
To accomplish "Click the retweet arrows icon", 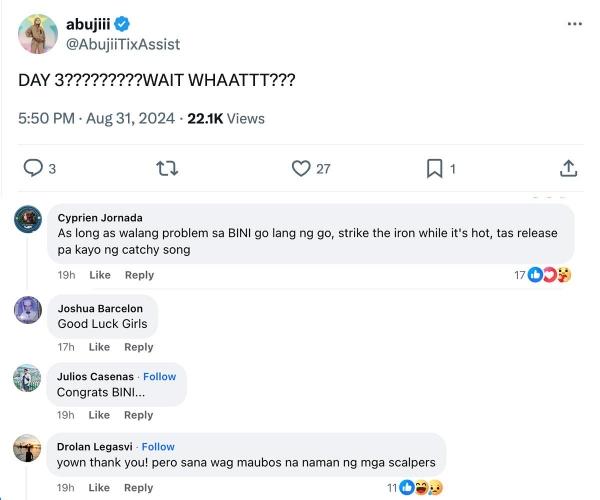I will 167,168.
